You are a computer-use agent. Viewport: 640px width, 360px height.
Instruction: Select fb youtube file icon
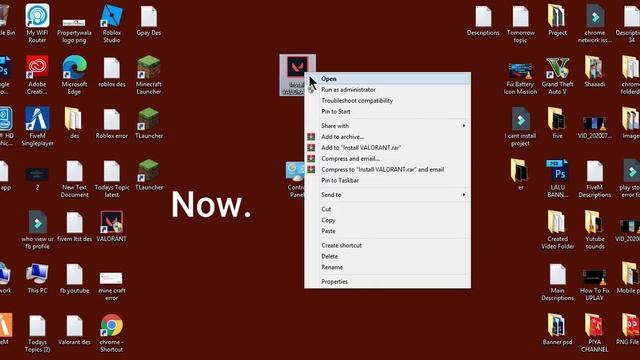click(x=74, y=274)
